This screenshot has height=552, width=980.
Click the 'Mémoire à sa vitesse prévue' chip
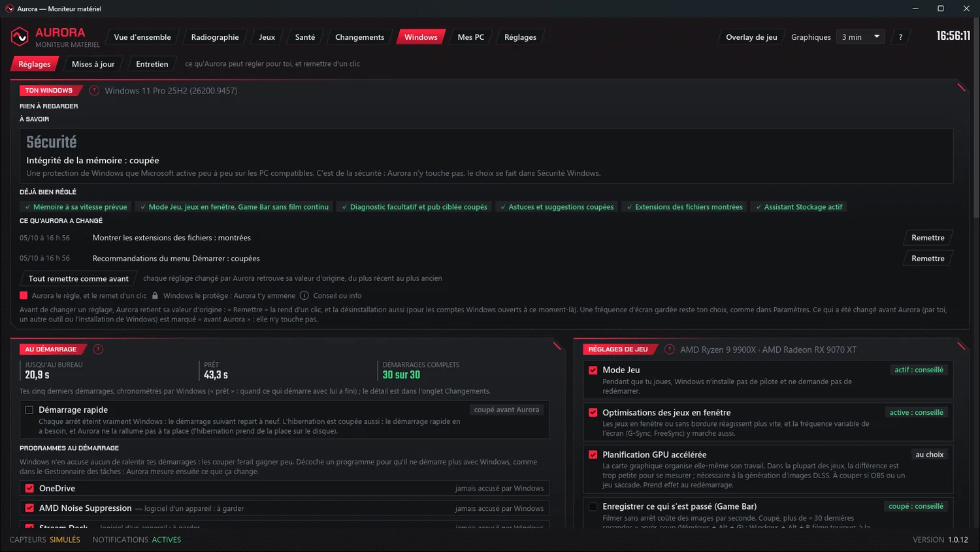pos(76,207)
